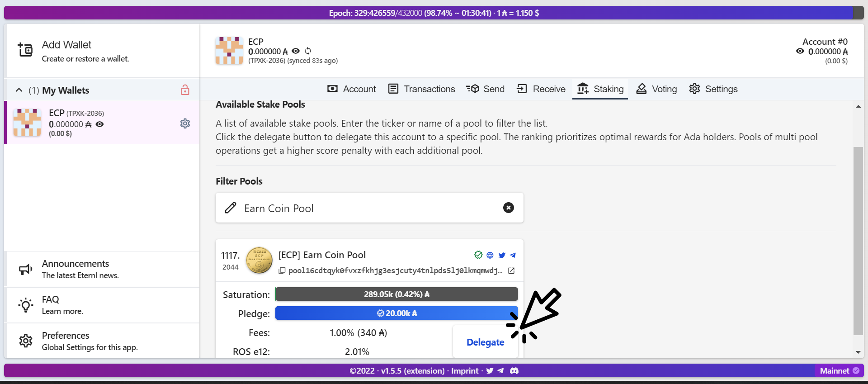Open ECP pool Twitter icon
The height and width of the screenshot is (384, 868).
(502, 255)
